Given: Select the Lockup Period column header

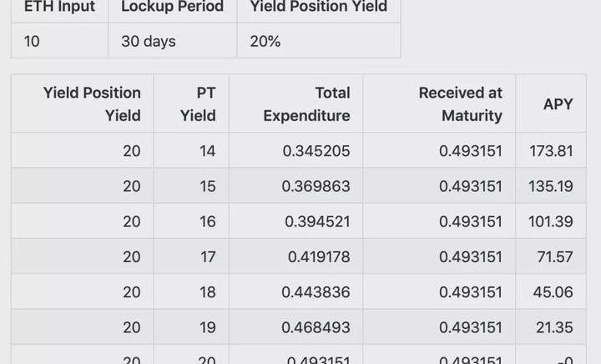Looking at the screenshot, I should (172, 7).
